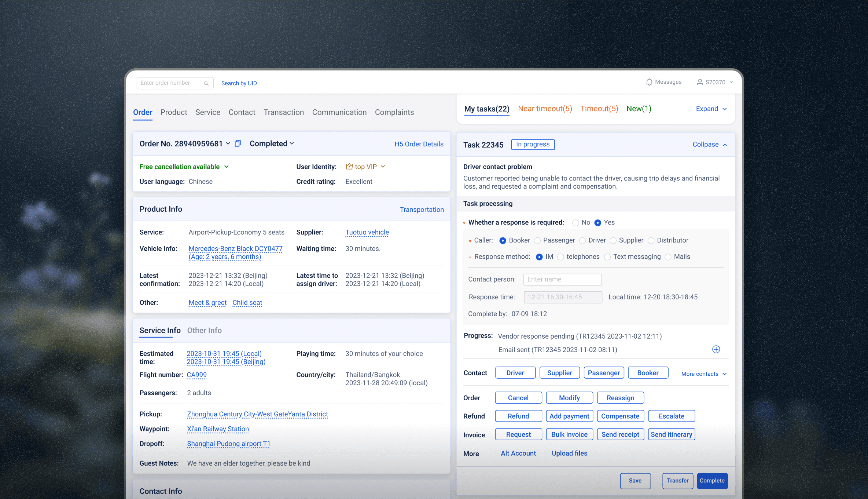Viewport: 868px width, 499px height.
Task: Switch to the Communication tab
Action: [339, 112]
